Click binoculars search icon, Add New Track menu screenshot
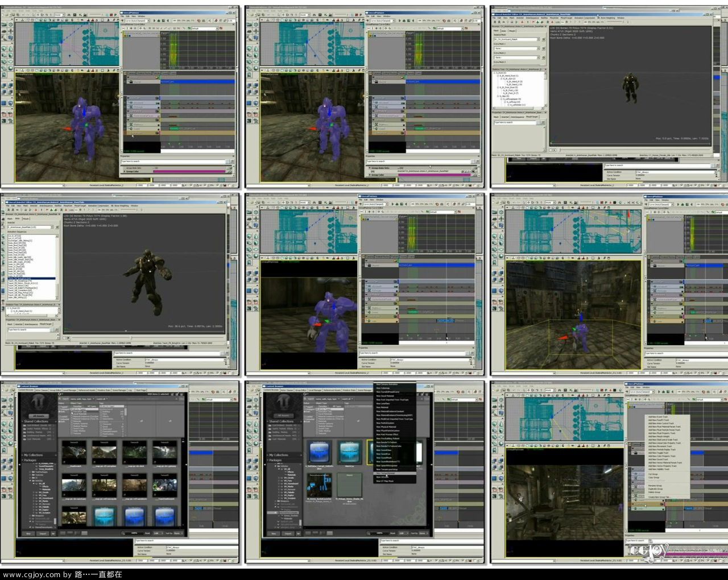 point(559,390)
